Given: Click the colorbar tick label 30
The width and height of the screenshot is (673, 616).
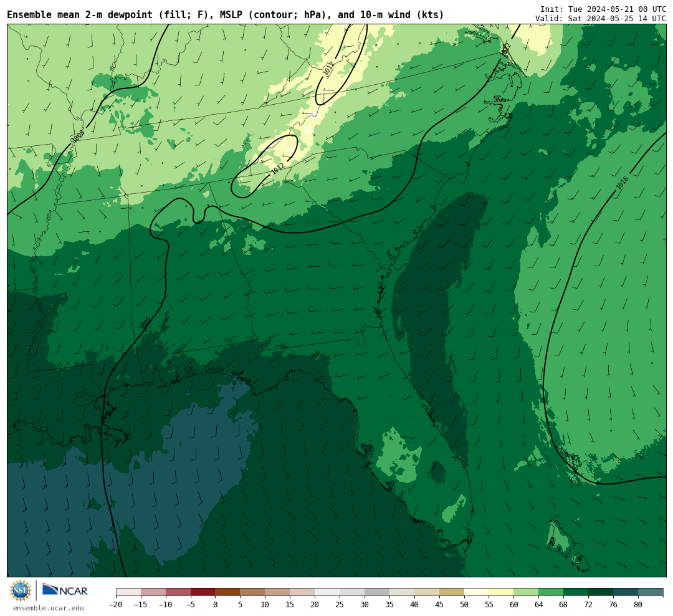Looking at the screenshot, I should click(x=365, y=605).
